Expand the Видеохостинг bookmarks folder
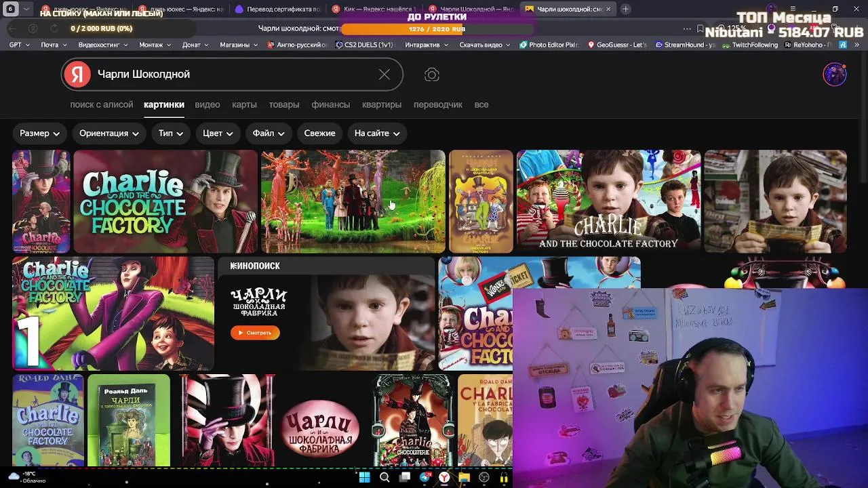This screenshot has width=868, height=488. pyautogui.click(x=103, y=45)
